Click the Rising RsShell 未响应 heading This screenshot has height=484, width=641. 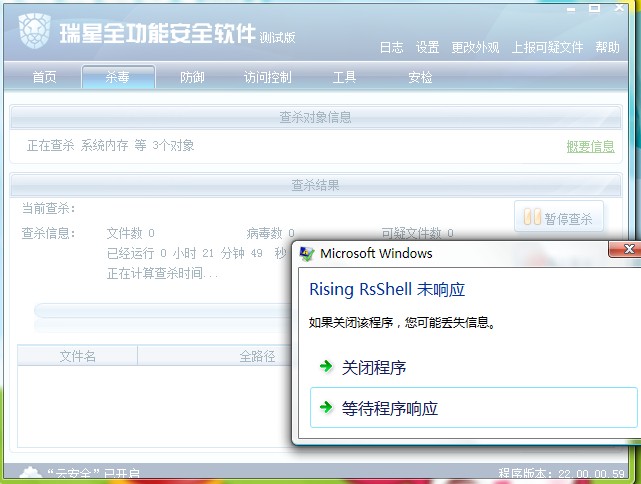[x=387, y=289]
